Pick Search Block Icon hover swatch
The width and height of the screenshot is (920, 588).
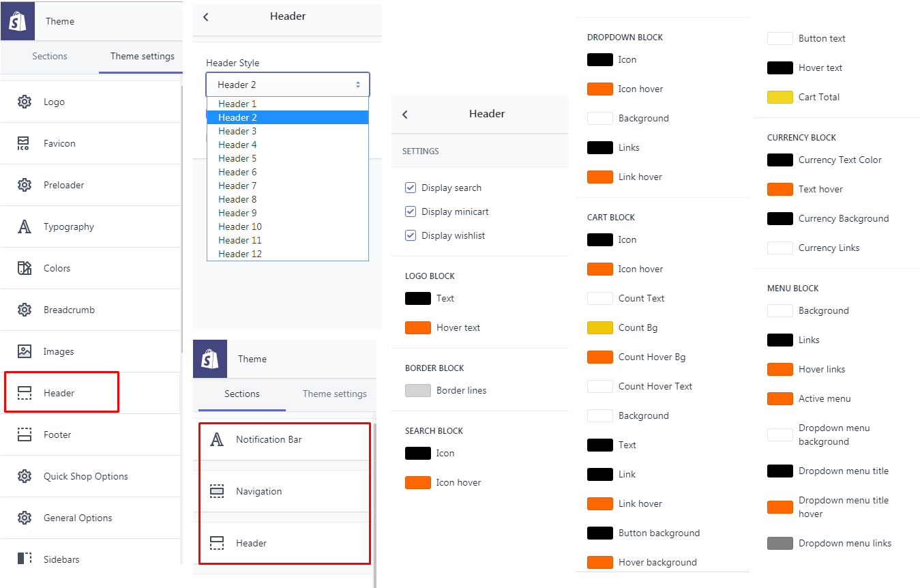[x=418, y=482]
